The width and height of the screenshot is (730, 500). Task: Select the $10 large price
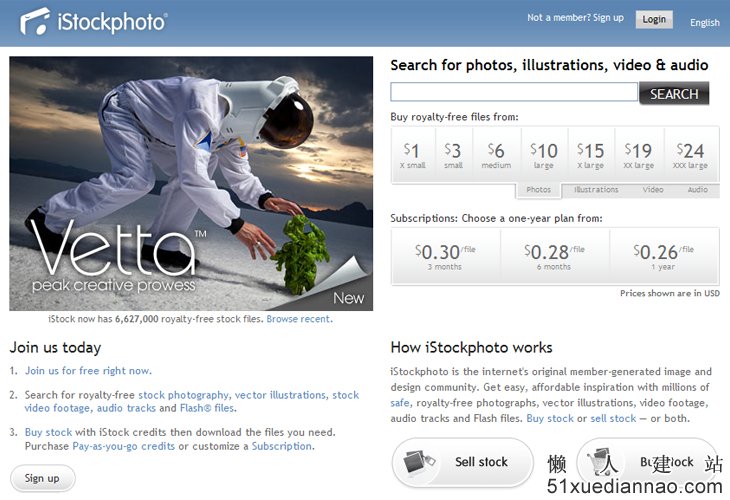point(544,155)
